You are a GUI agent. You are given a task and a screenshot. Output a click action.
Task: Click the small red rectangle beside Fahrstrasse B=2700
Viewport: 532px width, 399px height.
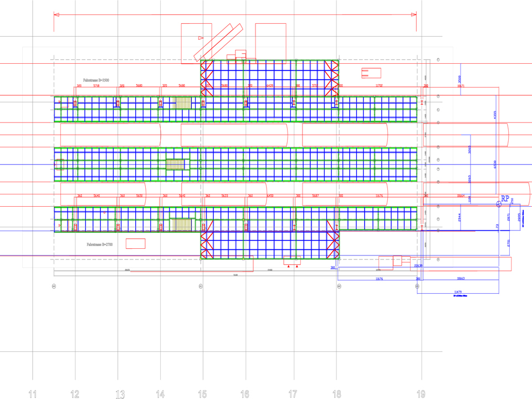135,244
